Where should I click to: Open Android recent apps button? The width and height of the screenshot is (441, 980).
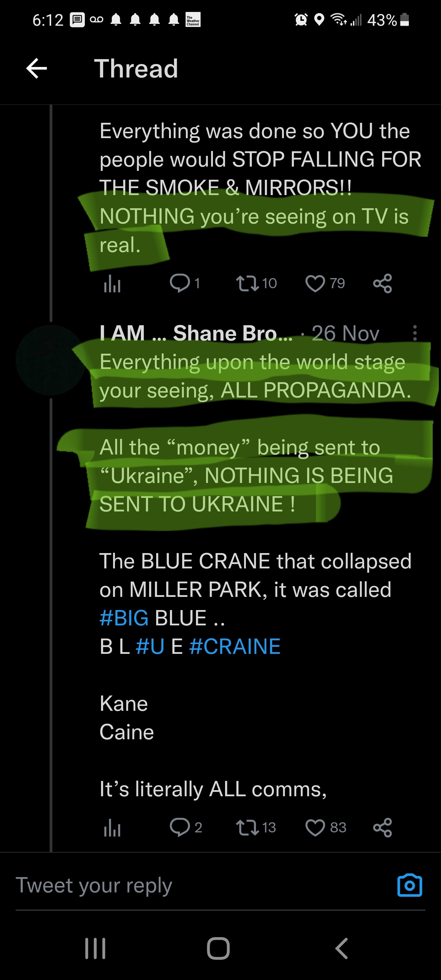95,948
